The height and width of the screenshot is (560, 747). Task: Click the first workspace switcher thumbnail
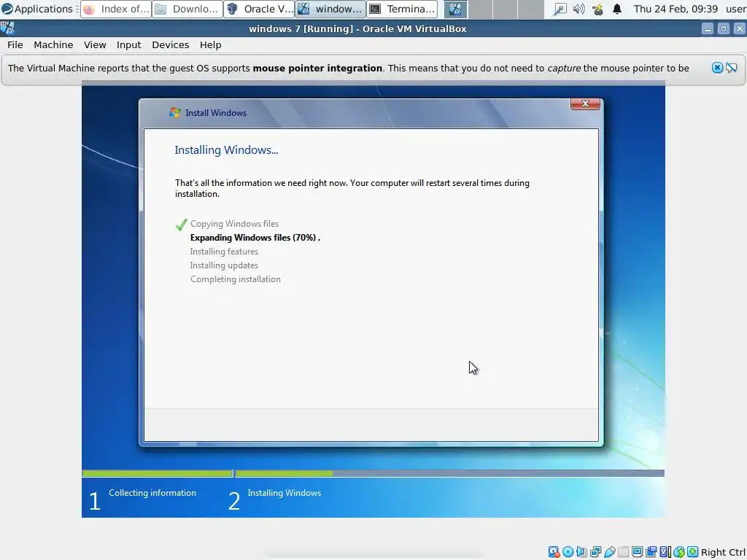pyautogui.click(x=455, y=9)
